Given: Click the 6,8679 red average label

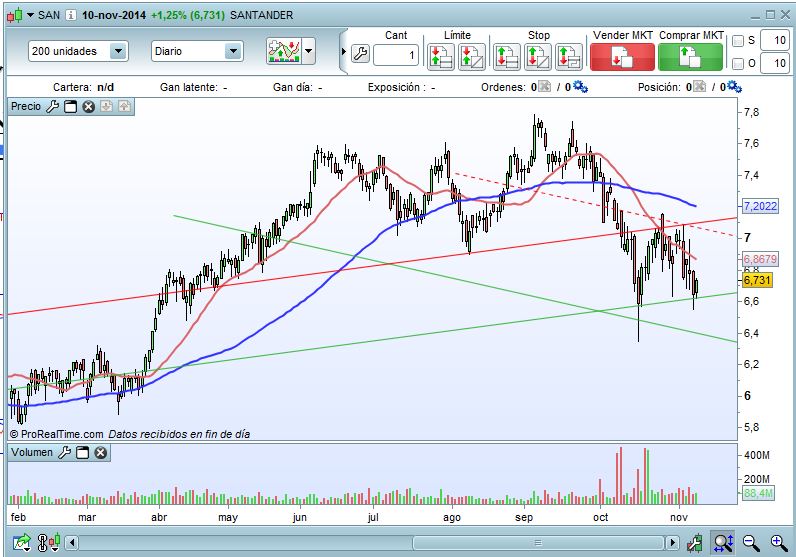Looking at the screenshot, I should click(x=760, y=259).
